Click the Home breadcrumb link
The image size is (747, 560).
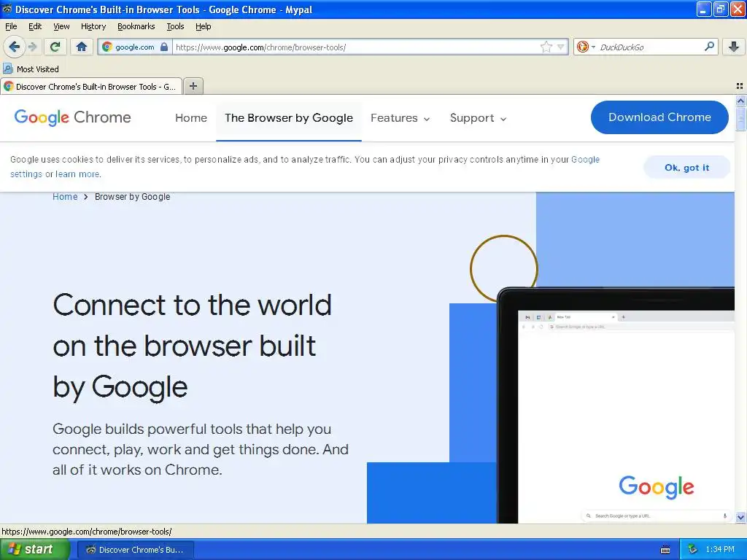pos(65,197)
